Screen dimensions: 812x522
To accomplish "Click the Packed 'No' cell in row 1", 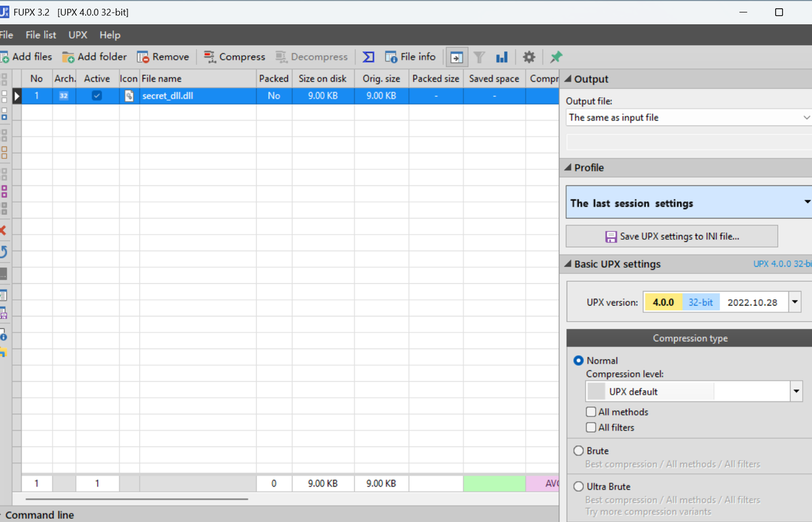I will pos(274,96).
